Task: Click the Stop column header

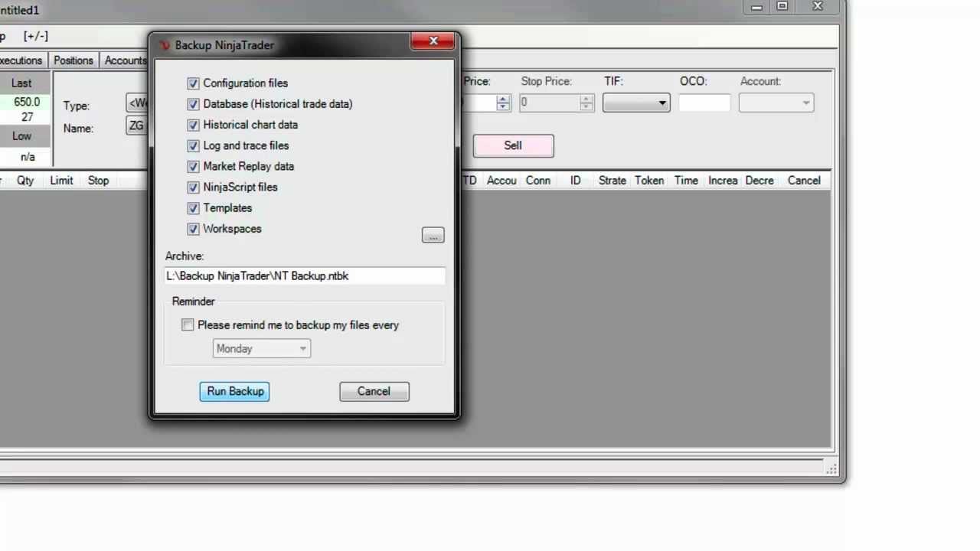Action: pos(98,181)
